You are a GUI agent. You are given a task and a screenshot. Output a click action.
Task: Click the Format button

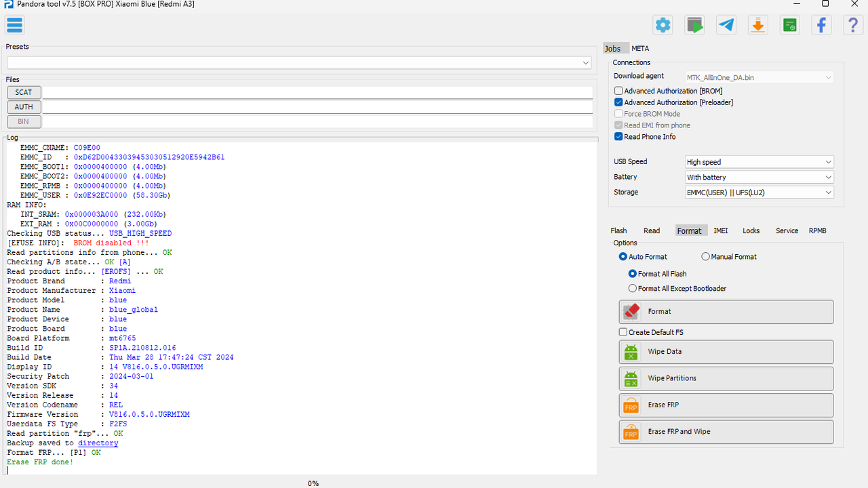pyautogui.click(x=726, y=312)
